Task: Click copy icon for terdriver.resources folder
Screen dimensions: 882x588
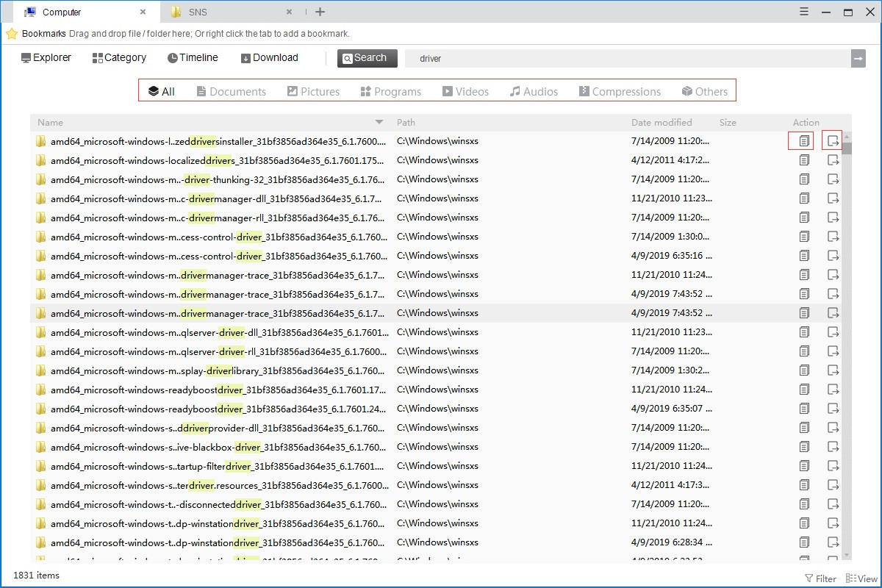Action: click(804, 484)
